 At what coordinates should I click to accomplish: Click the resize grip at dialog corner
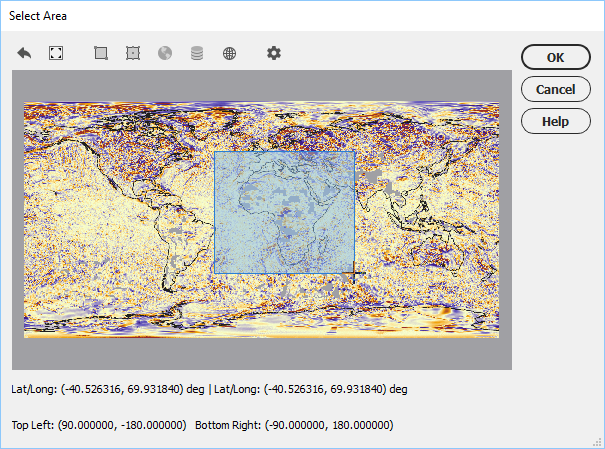tap(597, 442)
